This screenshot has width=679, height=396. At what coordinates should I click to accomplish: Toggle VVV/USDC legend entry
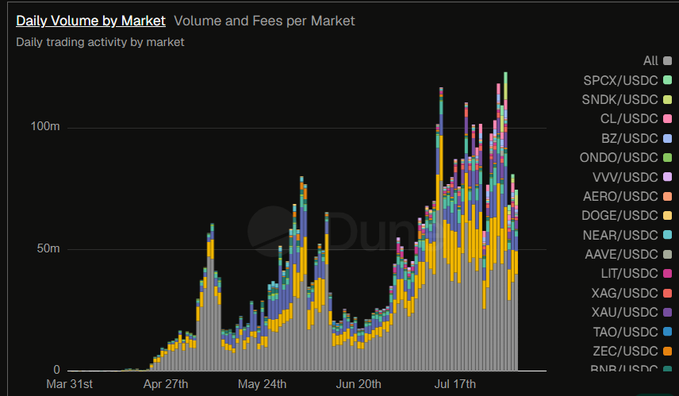pos(632,177)
